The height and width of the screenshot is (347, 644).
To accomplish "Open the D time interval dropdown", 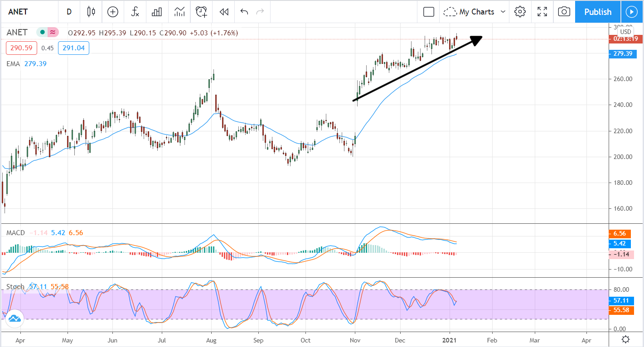I will pos(69,12).
